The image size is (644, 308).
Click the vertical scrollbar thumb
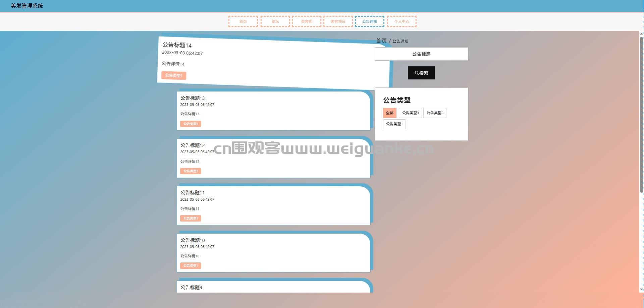click(x=641, y=115)
